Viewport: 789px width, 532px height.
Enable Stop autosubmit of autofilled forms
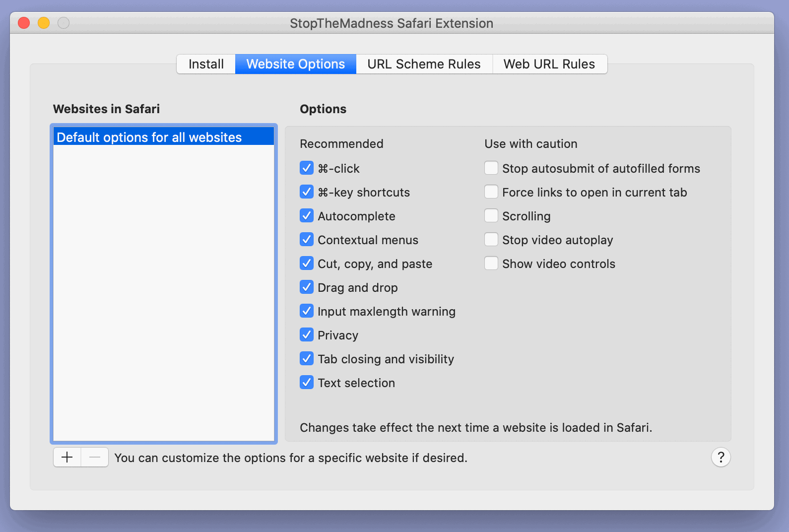point(491,168)
